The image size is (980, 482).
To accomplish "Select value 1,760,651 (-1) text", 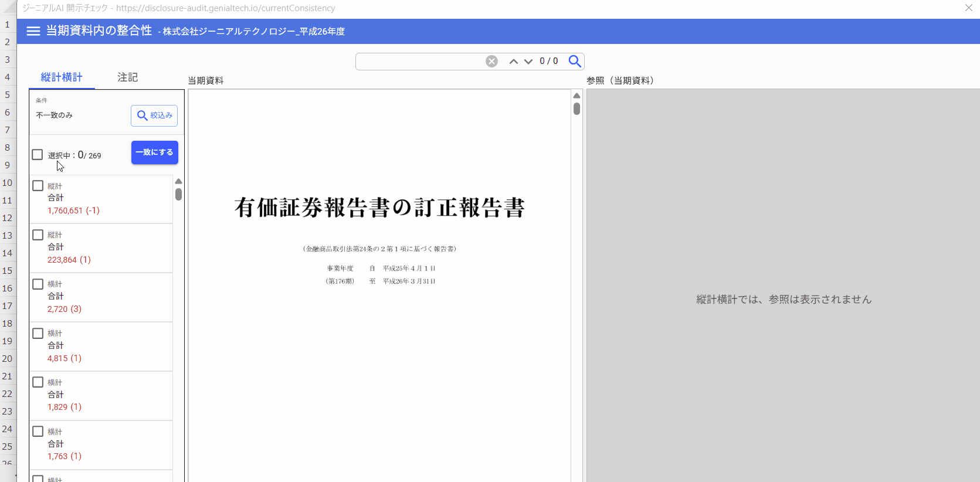I will 74,211.
